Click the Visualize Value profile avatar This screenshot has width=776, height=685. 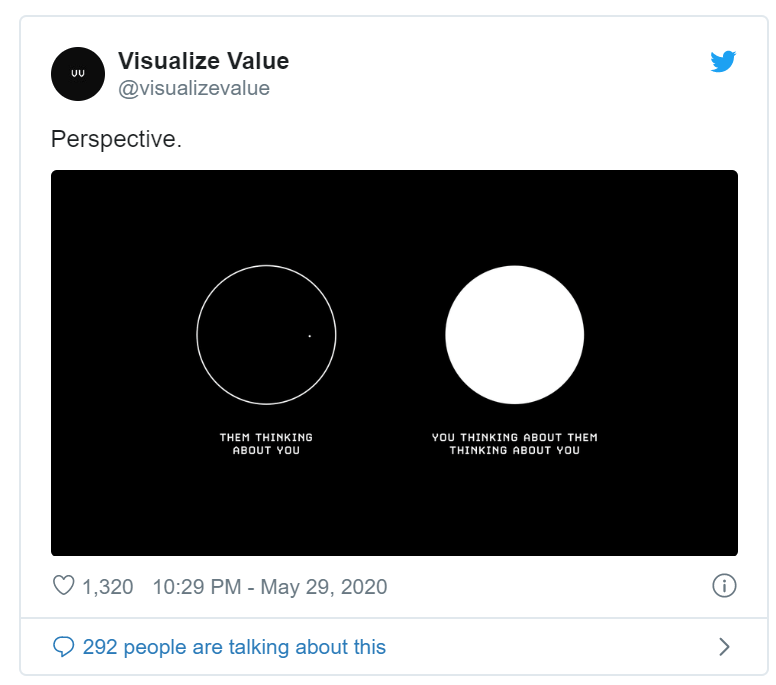click(78, 74)
